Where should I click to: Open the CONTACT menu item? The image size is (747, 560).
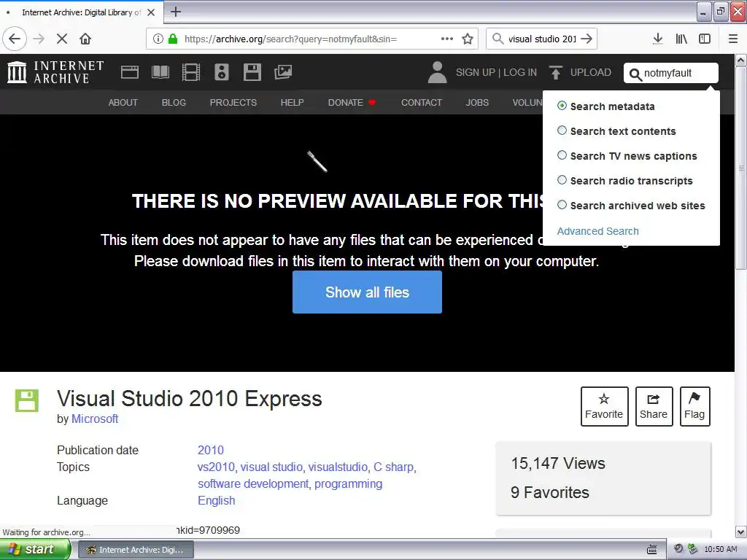coord(422,102)
